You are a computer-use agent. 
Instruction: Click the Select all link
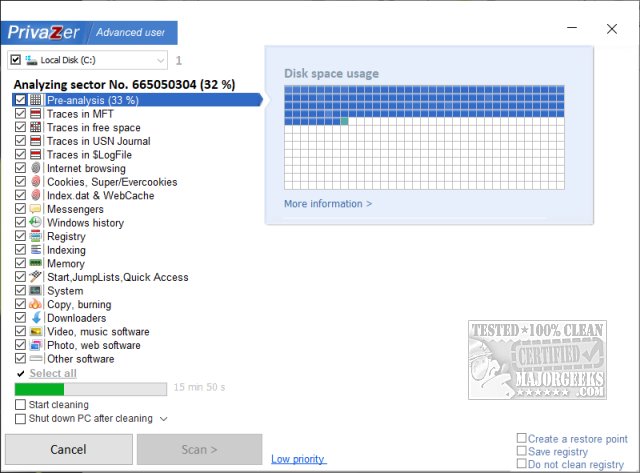coord(53,373)
